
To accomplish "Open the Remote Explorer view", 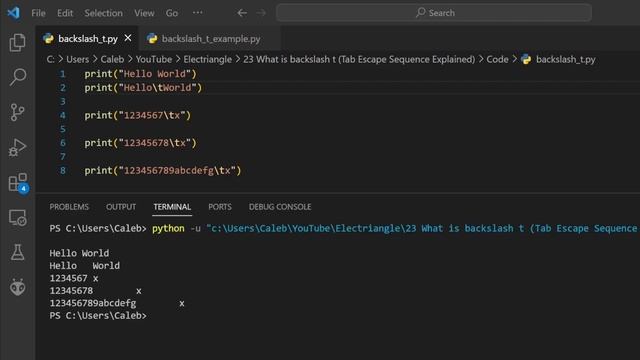I will pos(18,218).
